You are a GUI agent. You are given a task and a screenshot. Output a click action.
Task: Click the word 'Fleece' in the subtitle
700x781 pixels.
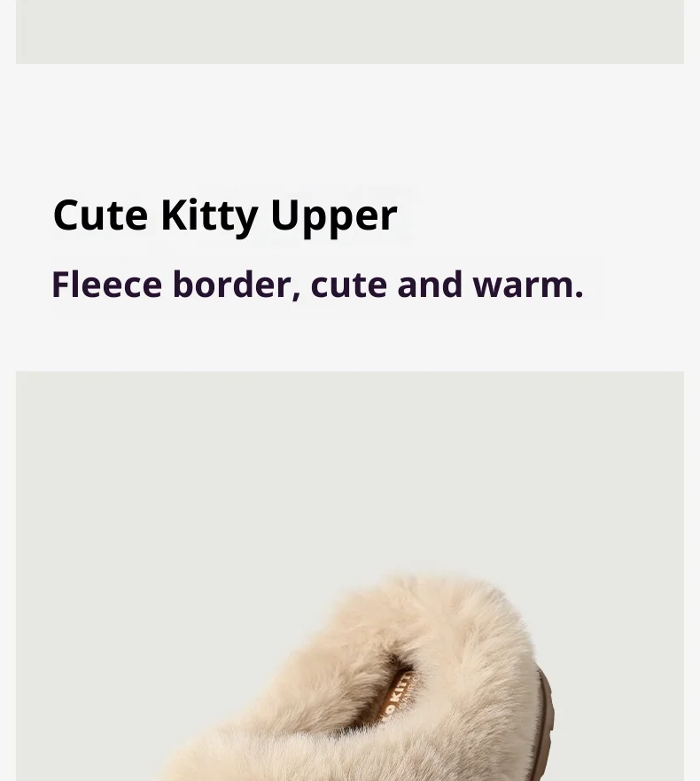tap(107, 285)
